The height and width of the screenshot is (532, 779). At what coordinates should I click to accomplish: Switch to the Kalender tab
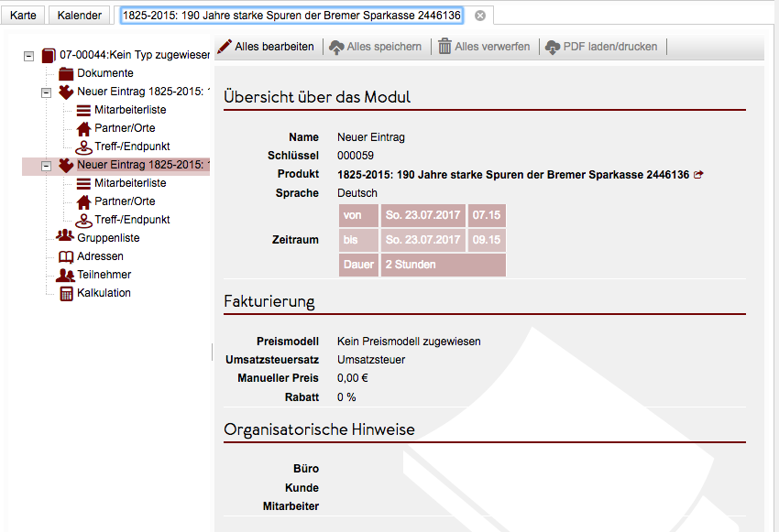pyautogui.click(x=80, y=16)
